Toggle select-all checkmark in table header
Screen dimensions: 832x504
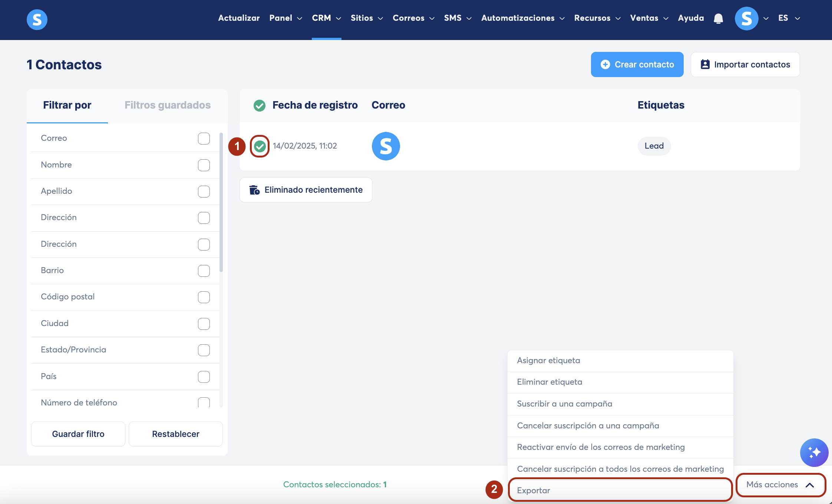click(260, 106)
